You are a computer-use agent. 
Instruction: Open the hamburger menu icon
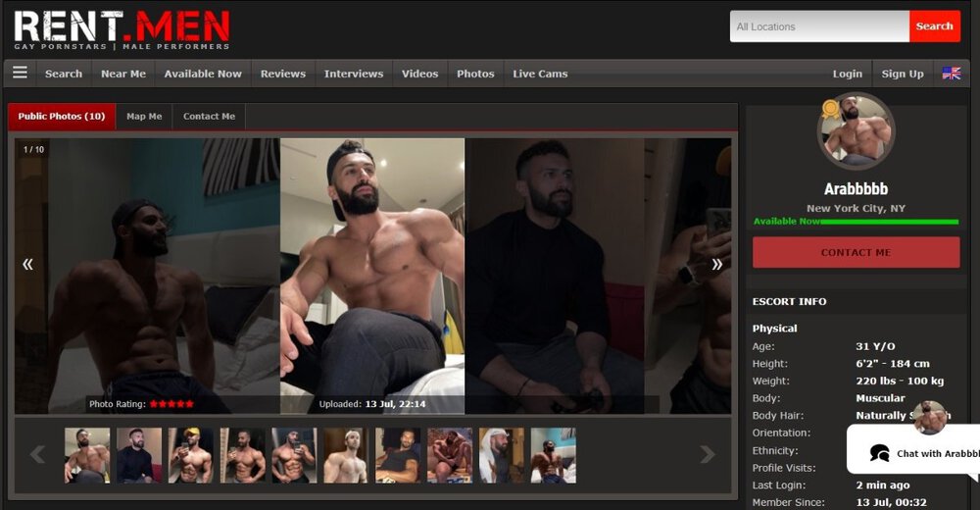point(20,73)
